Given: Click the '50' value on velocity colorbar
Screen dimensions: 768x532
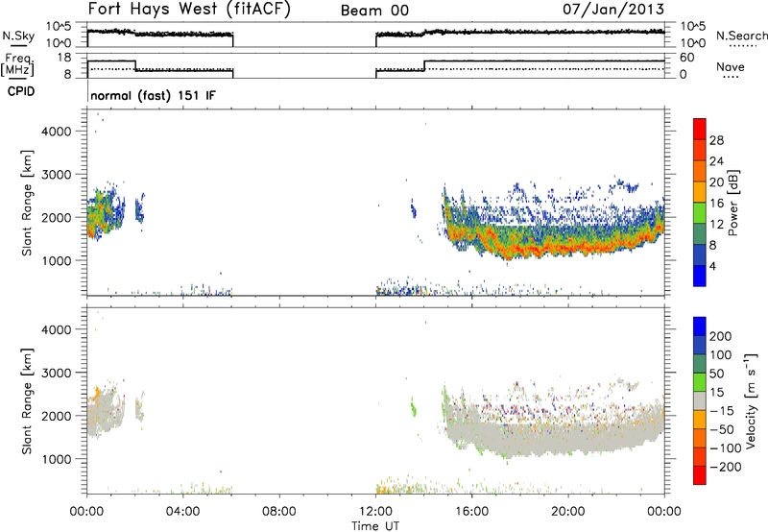Looking at the screenshot, I should (x=717, y=374).
